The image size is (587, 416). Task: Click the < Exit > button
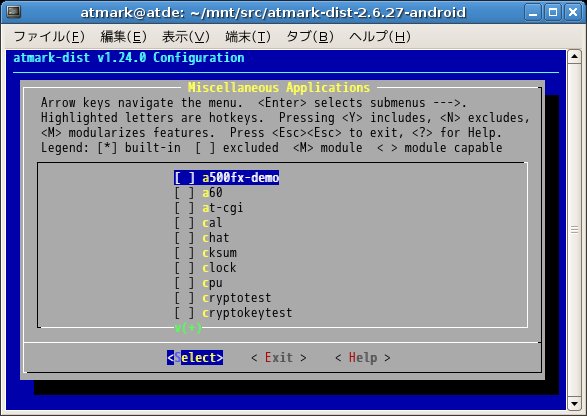tap(279, 358)
